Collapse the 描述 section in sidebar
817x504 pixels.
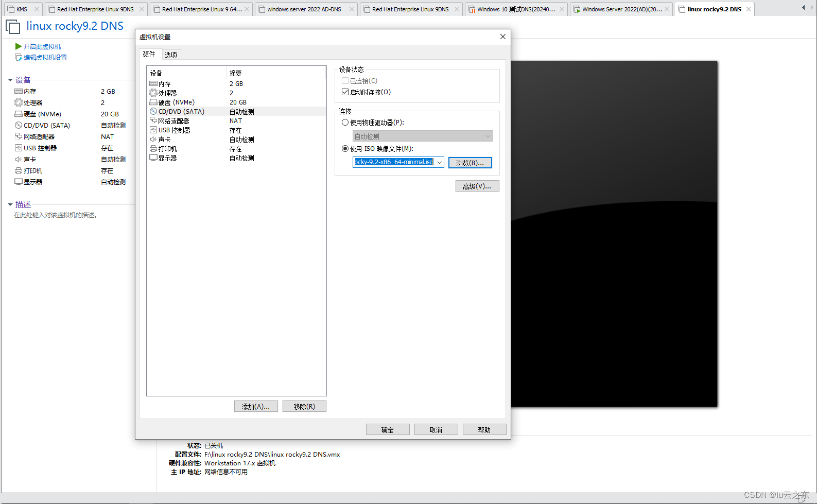[10, 204]
